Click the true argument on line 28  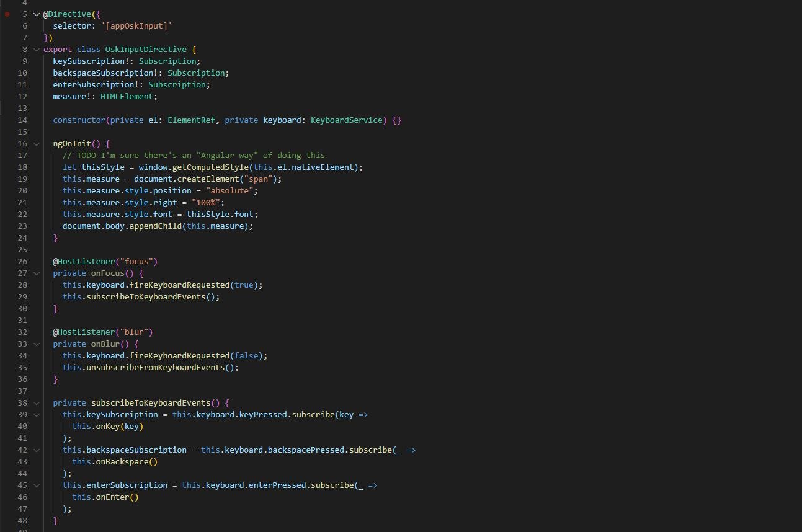(x=244, y=285)
